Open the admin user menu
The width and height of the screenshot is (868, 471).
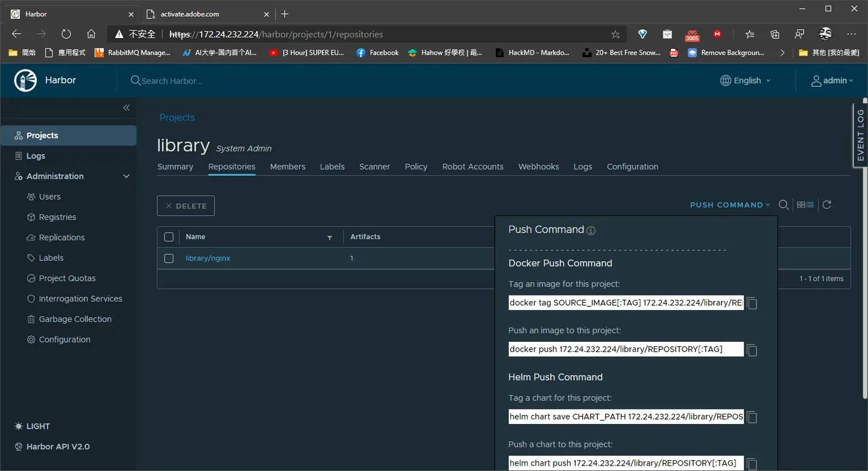(832, 81)
